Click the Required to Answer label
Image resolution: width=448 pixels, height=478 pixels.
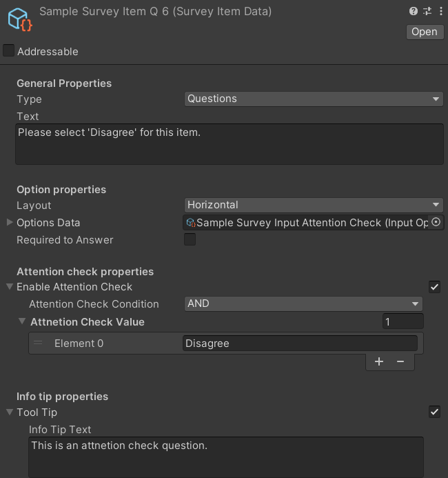pos(65,240)
